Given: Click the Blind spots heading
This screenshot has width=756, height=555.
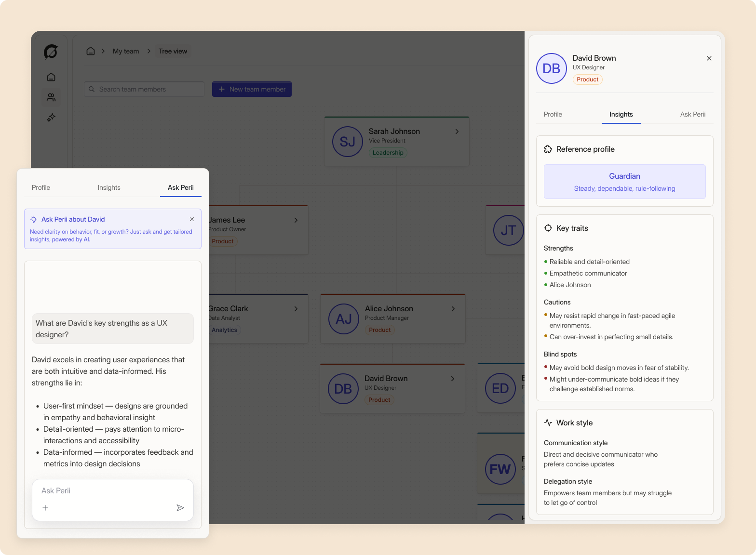Looking at the screenshot, I should [x=560, y=354].
